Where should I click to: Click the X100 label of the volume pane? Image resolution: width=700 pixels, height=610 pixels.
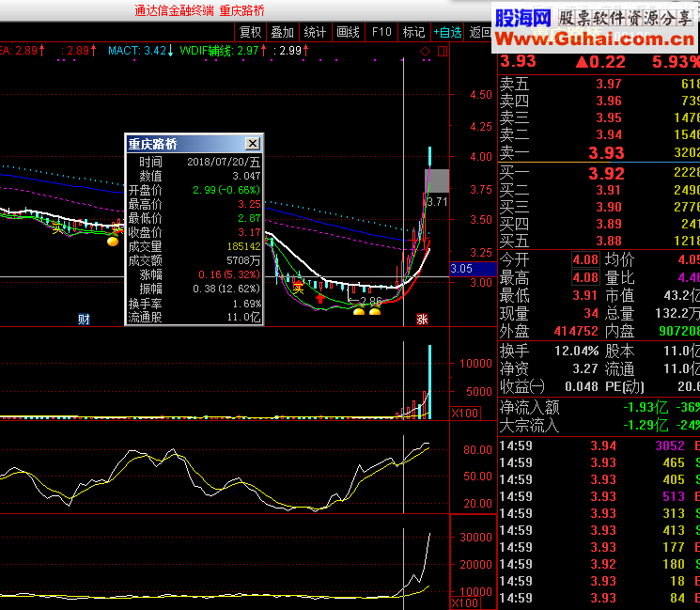tap(465, 413)
